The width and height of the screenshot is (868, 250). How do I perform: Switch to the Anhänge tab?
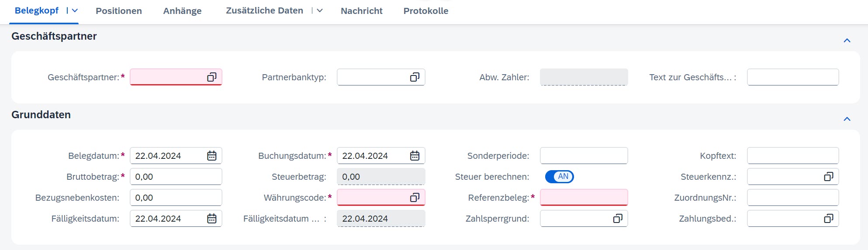tap(182, 11)
